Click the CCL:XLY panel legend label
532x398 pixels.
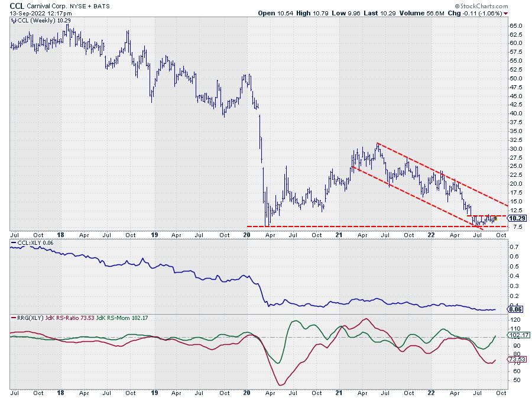pos(27,243)
